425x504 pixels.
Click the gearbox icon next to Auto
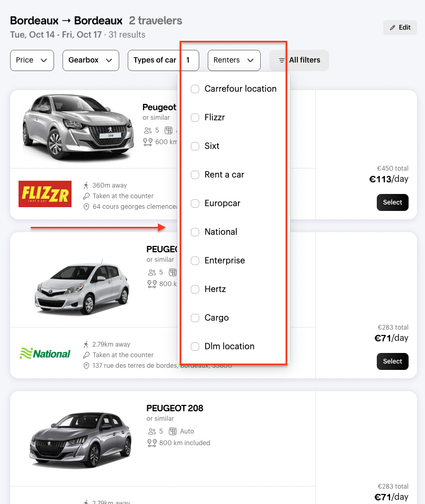pyautogui.click(x=172, y=431)
